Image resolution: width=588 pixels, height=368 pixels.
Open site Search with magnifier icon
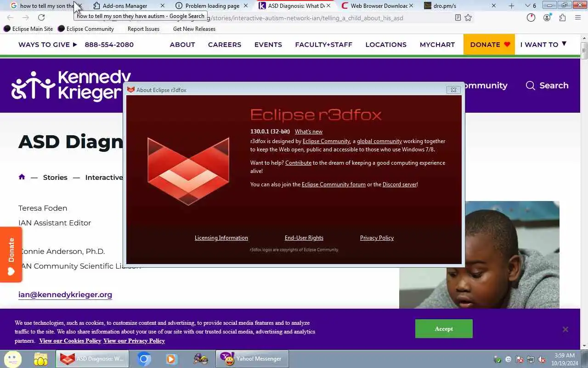pyautogui.click(x=547, y=86)
